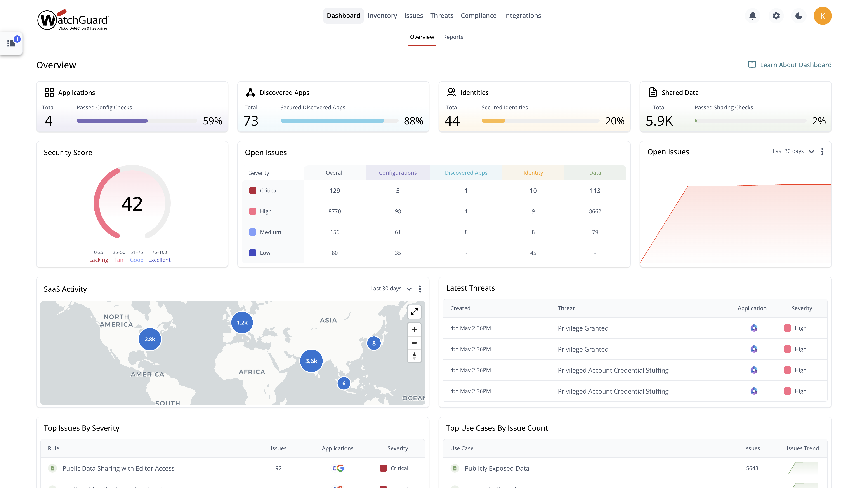Go to the Threats menu
Image resolution: width=868 pixels, height=488 pixels.
(x=442, y=16)
